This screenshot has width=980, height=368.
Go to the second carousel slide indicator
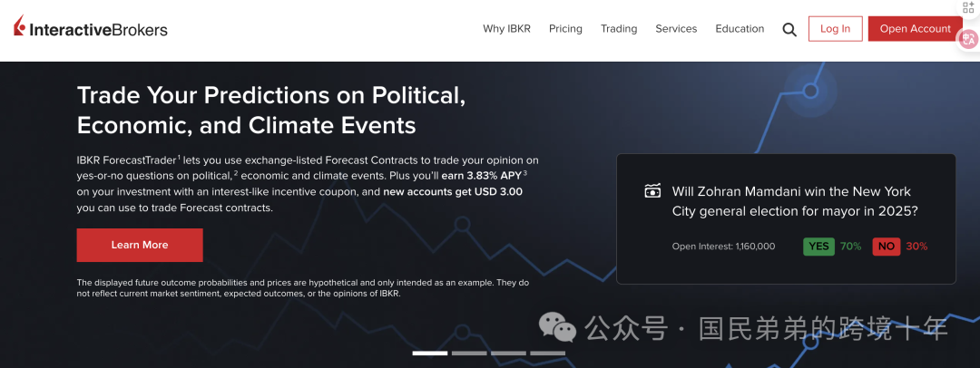(469, 353)
